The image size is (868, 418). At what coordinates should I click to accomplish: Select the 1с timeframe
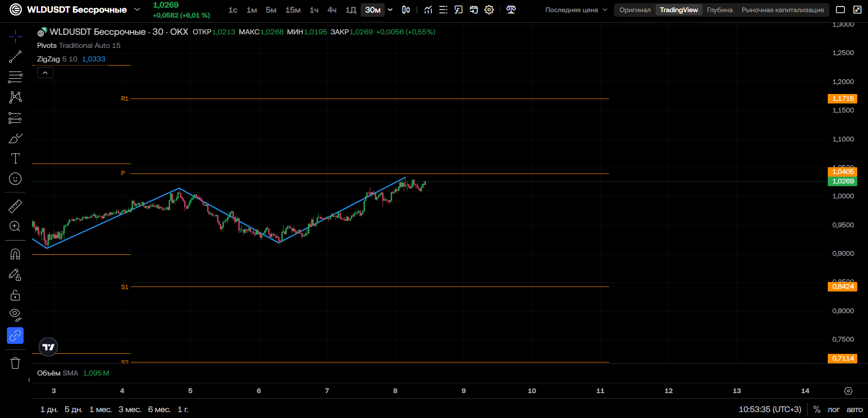pos(233,10)
